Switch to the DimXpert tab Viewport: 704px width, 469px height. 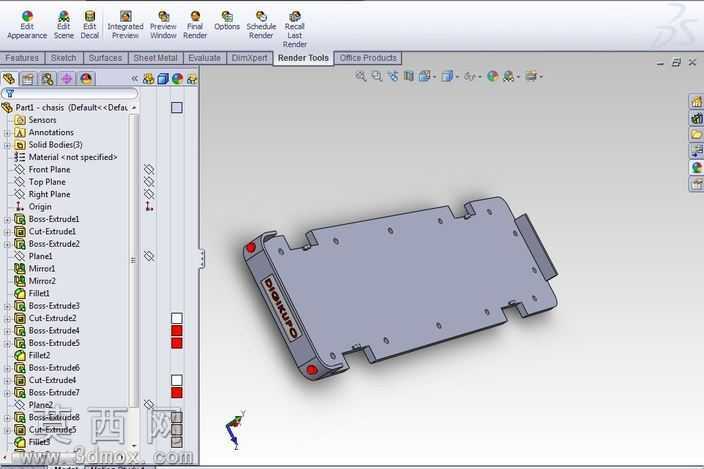click(x=249, y=58)
